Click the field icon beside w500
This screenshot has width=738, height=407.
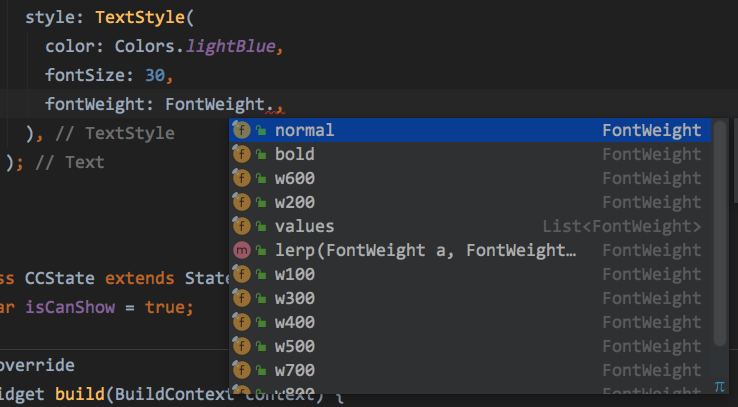pyautogui.click(x=241, y=347)
